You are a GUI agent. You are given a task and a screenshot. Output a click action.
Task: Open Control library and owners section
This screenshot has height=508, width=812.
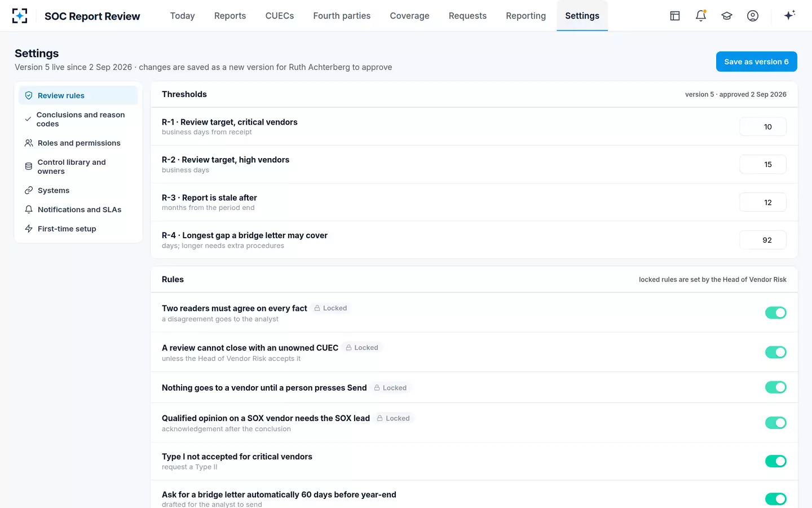coord(78,167)
